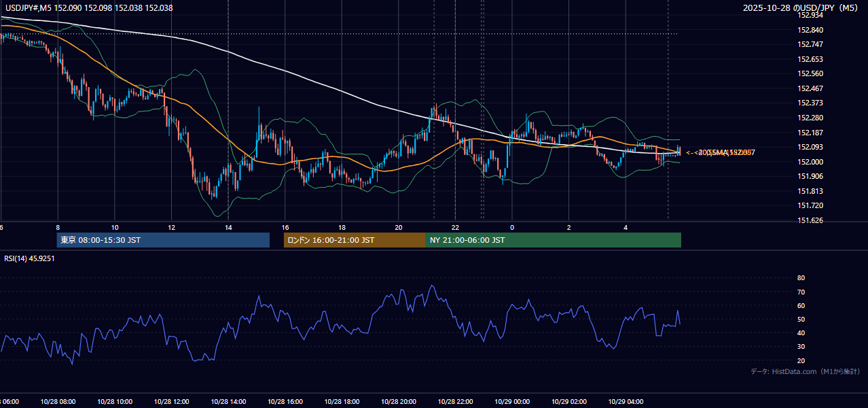The width and height of the screenshot is (868, 408).
Task: Click price level 151.906 on the axis
Action: 810,176
